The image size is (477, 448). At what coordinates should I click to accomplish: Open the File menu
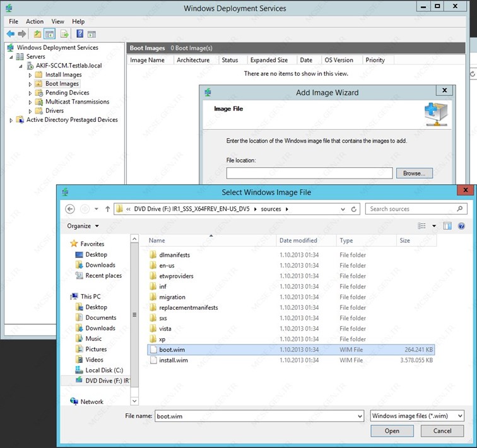13,21
